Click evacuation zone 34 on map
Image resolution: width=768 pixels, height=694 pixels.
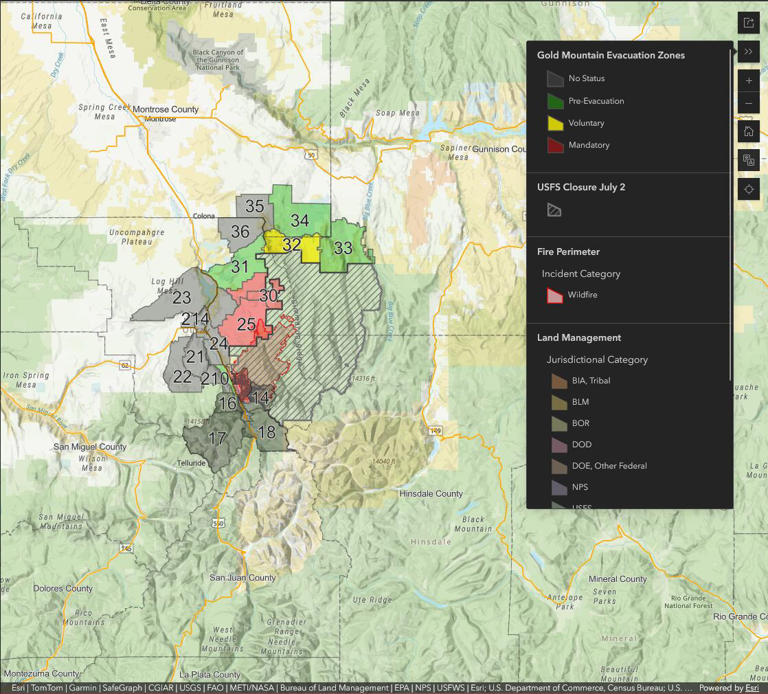point(299,220)
